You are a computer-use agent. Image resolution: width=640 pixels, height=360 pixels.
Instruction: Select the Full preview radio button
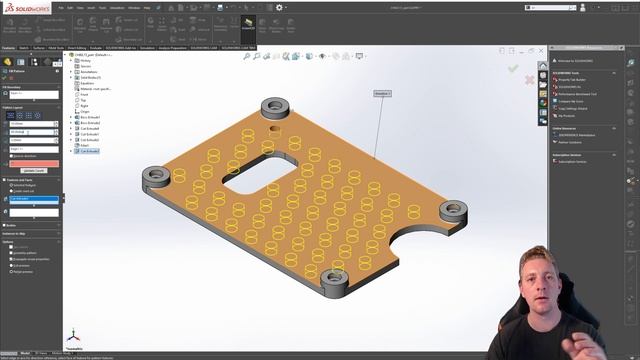[x=11, y=266]
